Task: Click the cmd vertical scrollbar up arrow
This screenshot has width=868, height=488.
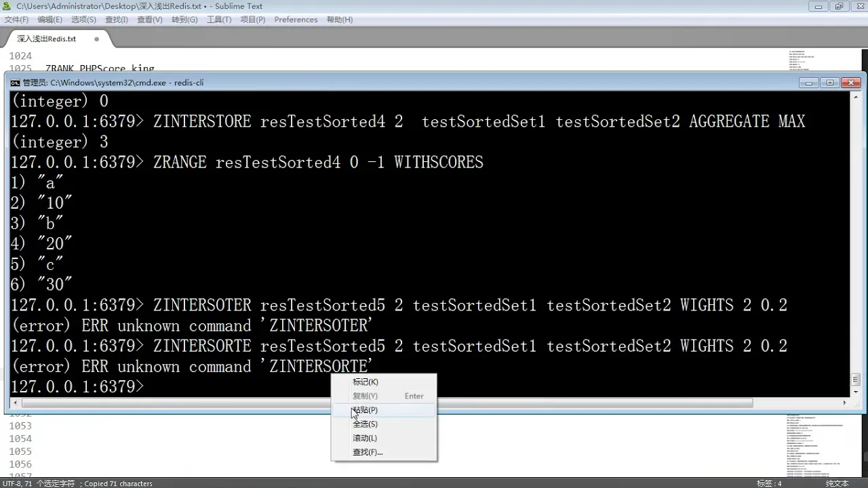Action: (x=856, y=98)
